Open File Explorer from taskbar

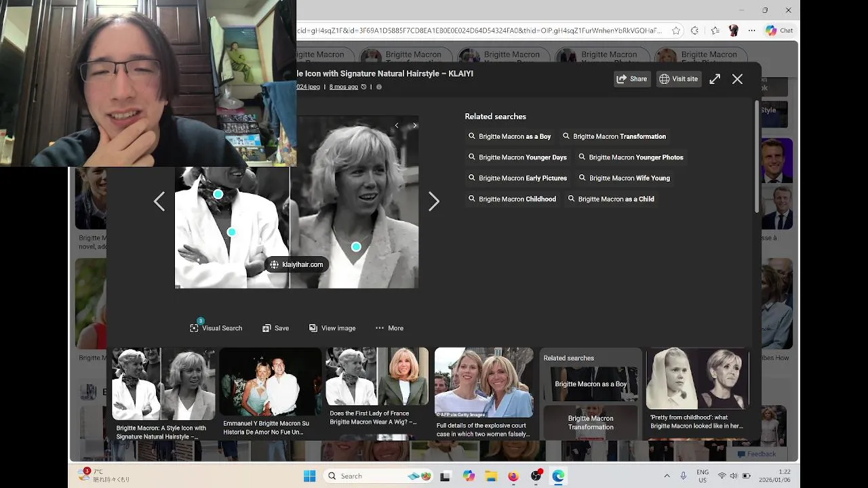point(491,476)
